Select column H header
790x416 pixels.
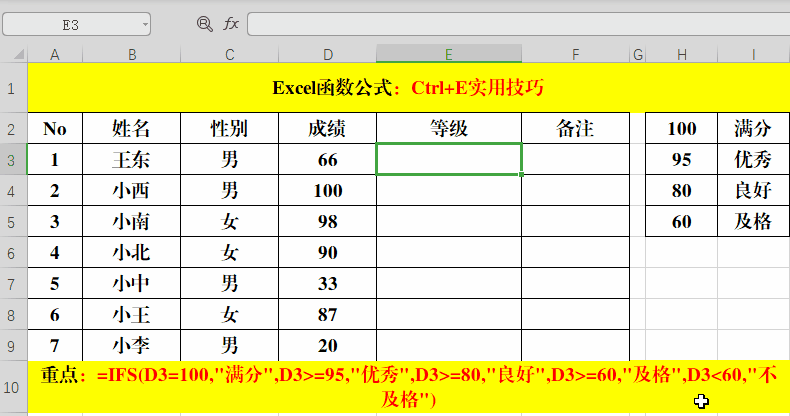[x=682, y=54]
